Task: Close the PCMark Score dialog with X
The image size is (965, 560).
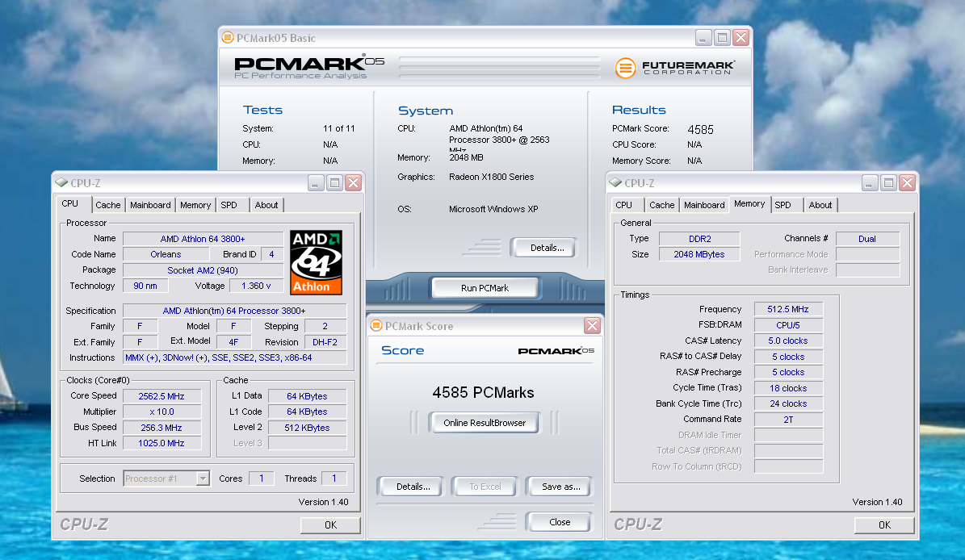Action: coord(592,326)
